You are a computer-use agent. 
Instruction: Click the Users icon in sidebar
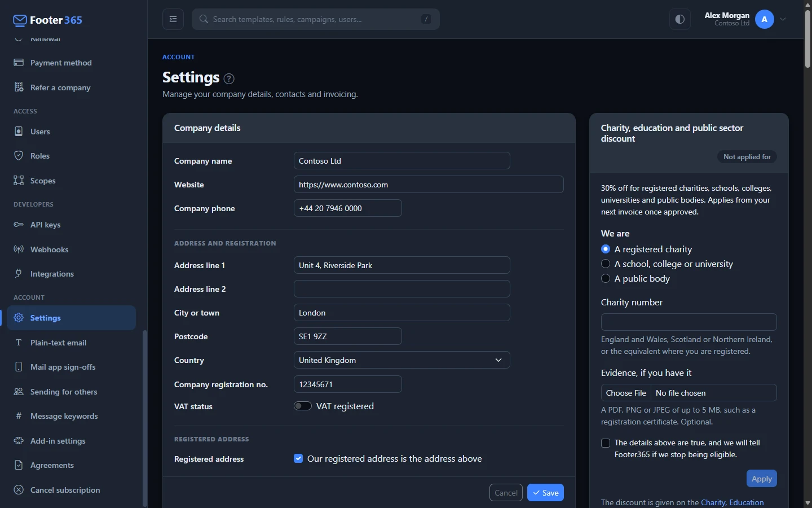tap(19, 132)
